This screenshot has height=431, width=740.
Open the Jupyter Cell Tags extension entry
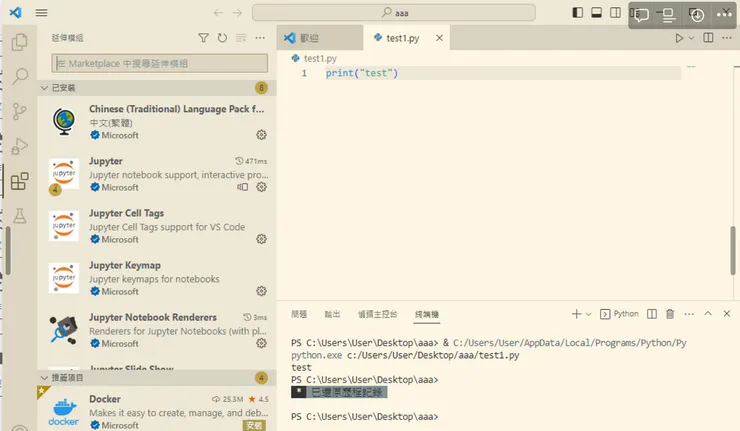coord(157,226)
